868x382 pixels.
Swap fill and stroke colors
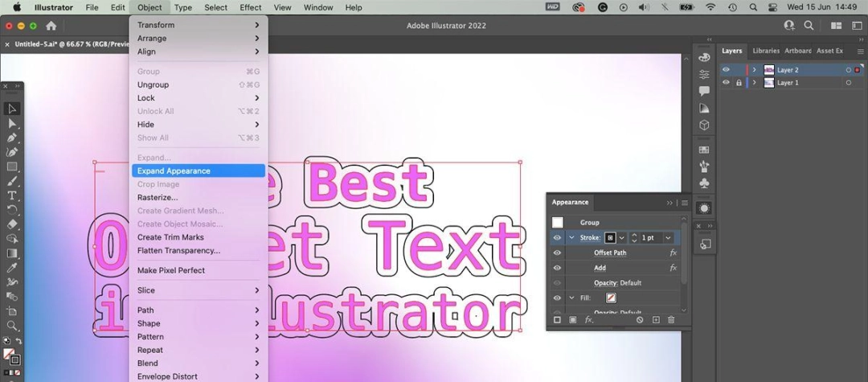point(18,341)
